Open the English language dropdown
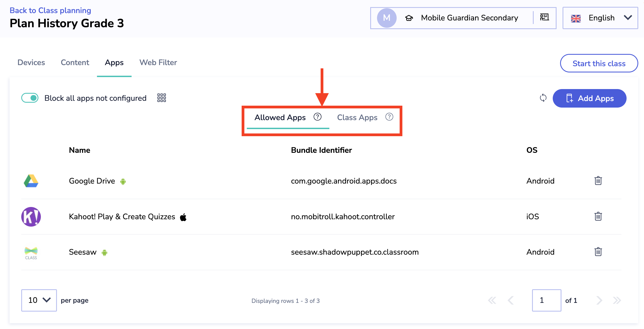644x329 pixels. click(x=600, y=18)
